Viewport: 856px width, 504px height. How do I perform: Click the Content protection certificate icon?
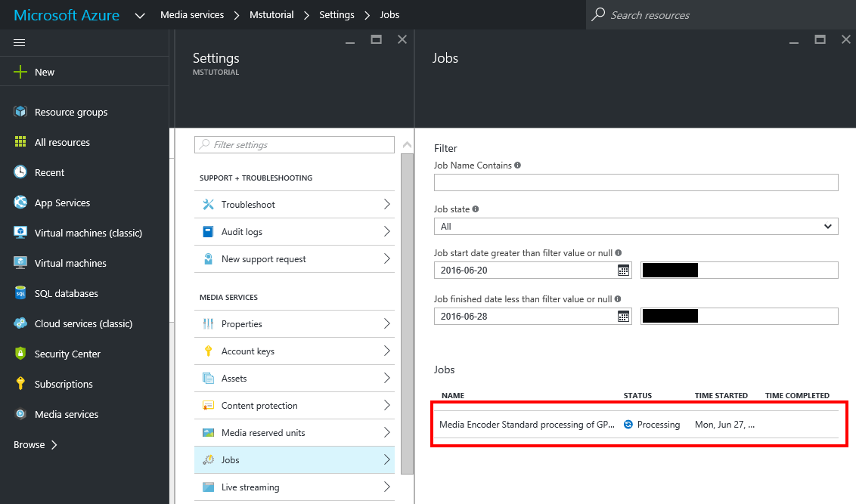[x=208, y=405]
